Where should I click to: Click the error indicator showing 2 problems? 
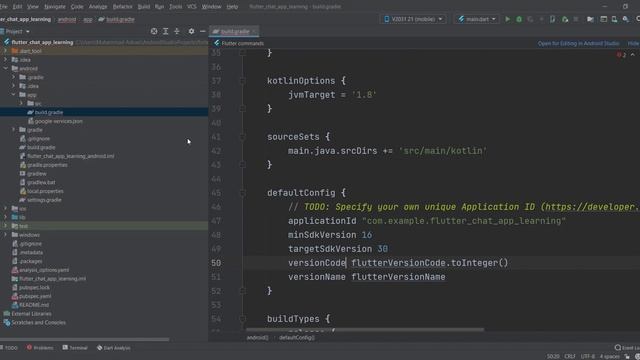(x=621, y=55)
